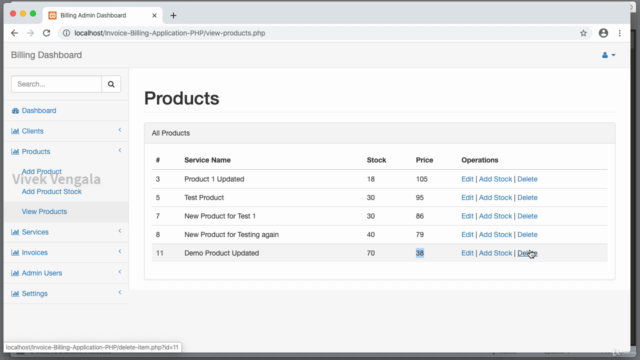The height and width of the screenshot is (360, 640).
Task: Open the Dashboard speedometer icon
Action: [x=16, y=111]
